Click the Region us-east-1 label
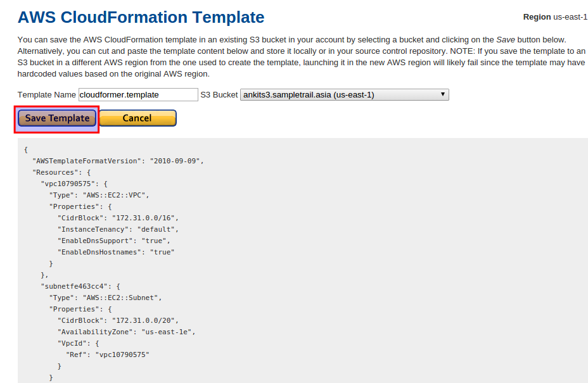Screen dimensions: 588x383 (x=556, y=17)
